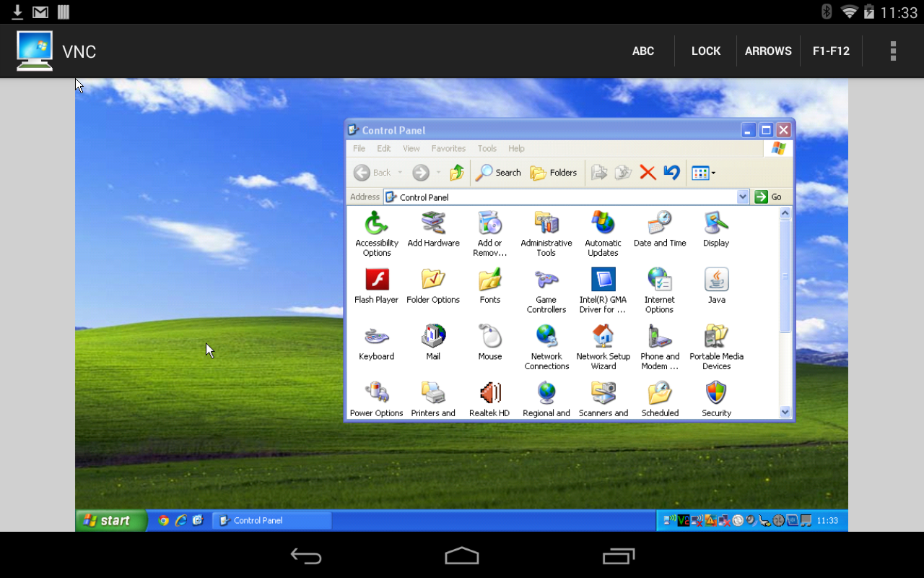The height and width of the screenshot is (578, 924).
Task: Open the Date and Time applet
Action: click(660, 225)
